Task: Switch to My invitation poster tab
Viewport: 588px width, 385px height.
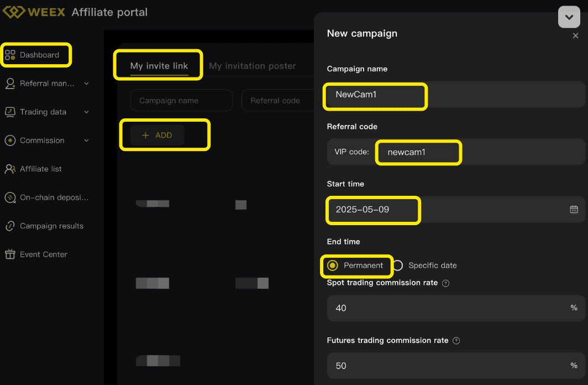Action: 253,66
